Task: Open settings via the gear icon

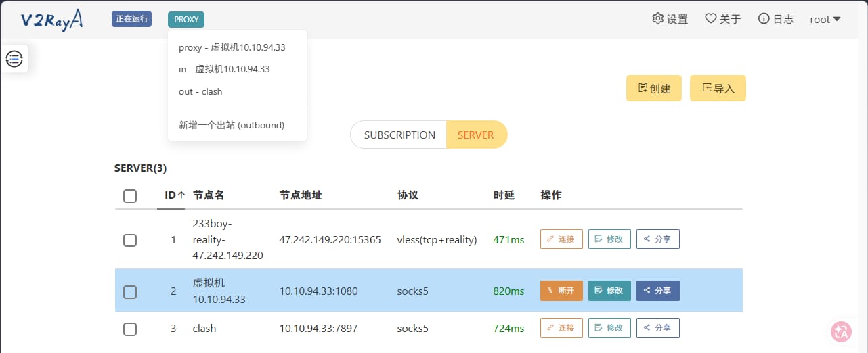Action: click(x=657, y=19)
